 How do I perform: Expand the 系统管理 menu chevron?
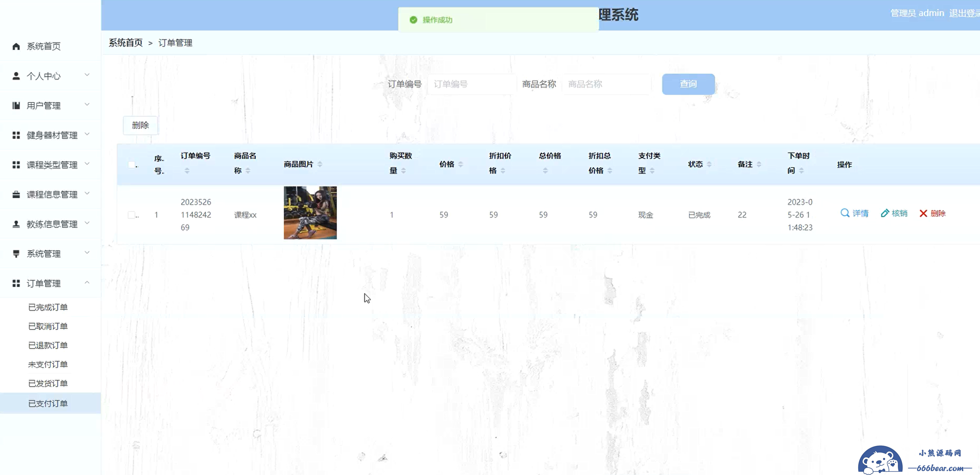[87, 253]
